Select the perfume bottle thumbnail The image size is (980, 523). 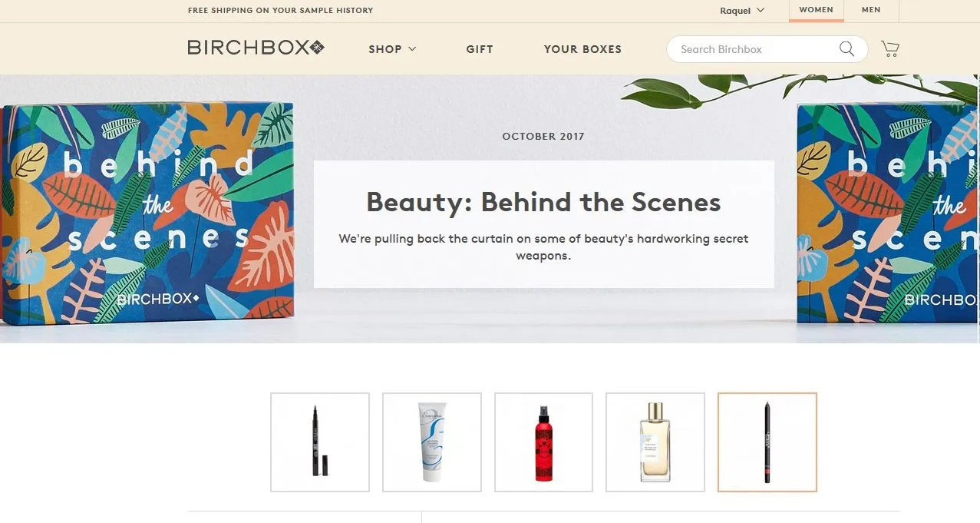[x=655, y=442]
